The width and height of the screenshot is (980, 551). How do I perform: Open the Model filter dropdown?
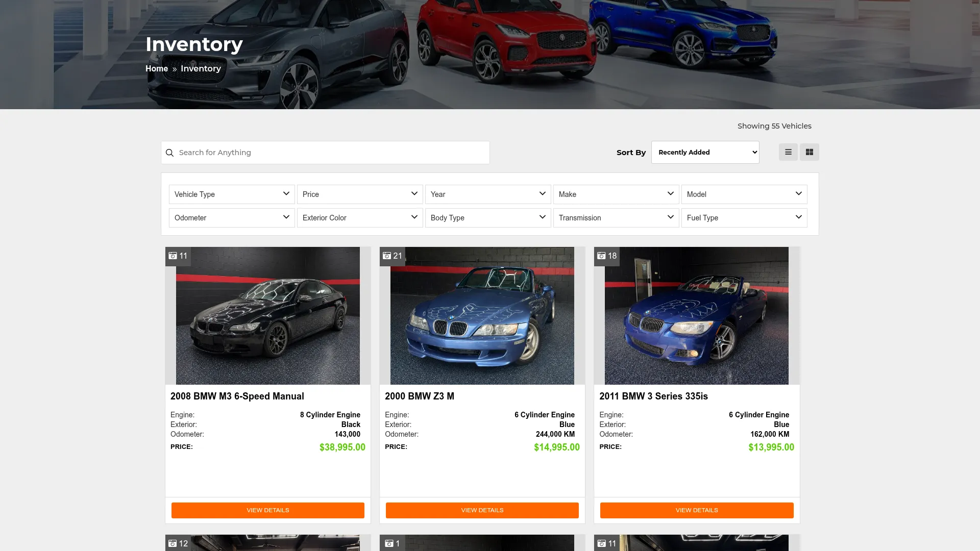(744, 194)
